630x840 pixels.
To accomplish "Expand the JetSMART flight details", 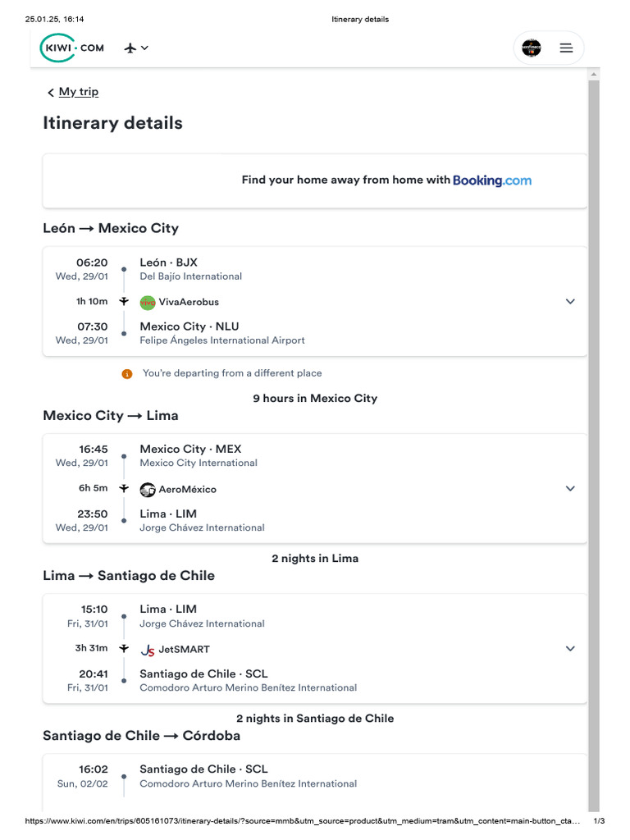I will click(570, 649).
